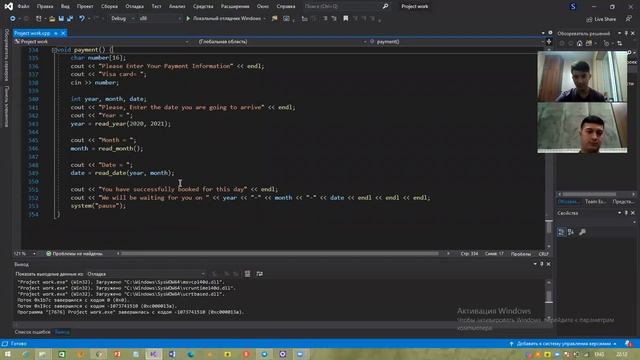Close the Обозреватель решений panel
This screenshot has height=360, width=640.
(633, 33)
